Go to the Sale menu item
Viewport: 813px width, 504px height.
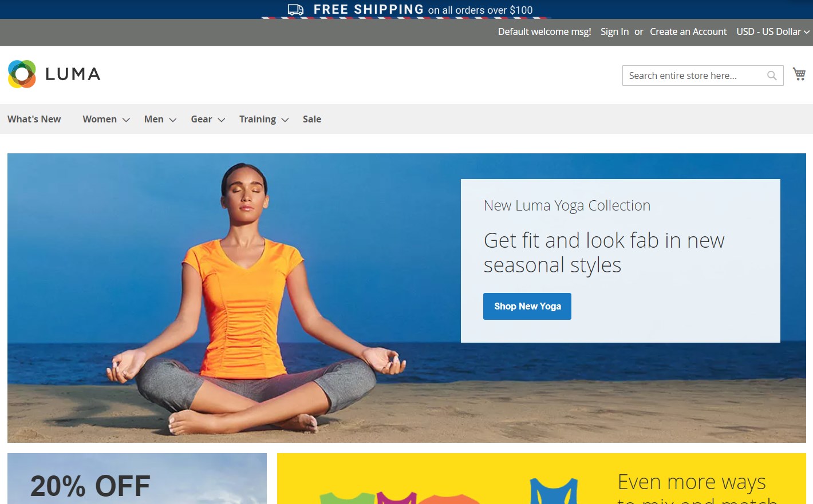pos(312,119)
